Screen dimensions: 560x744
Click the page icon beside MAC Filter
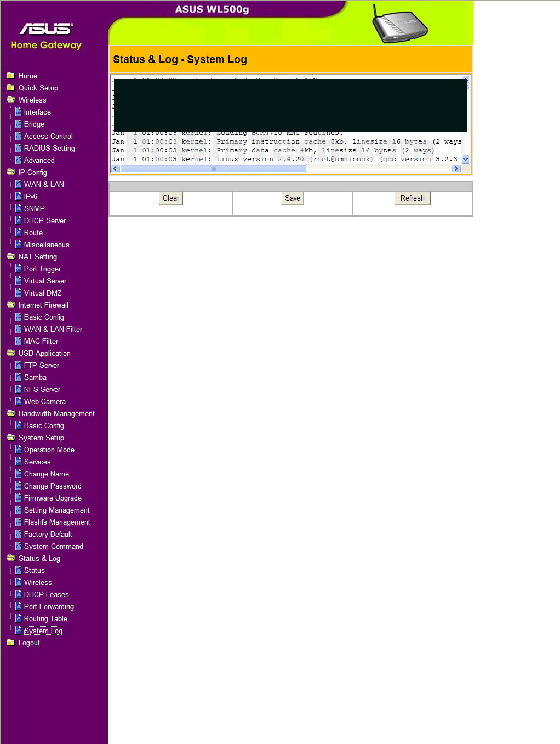(x=18, y=341)
